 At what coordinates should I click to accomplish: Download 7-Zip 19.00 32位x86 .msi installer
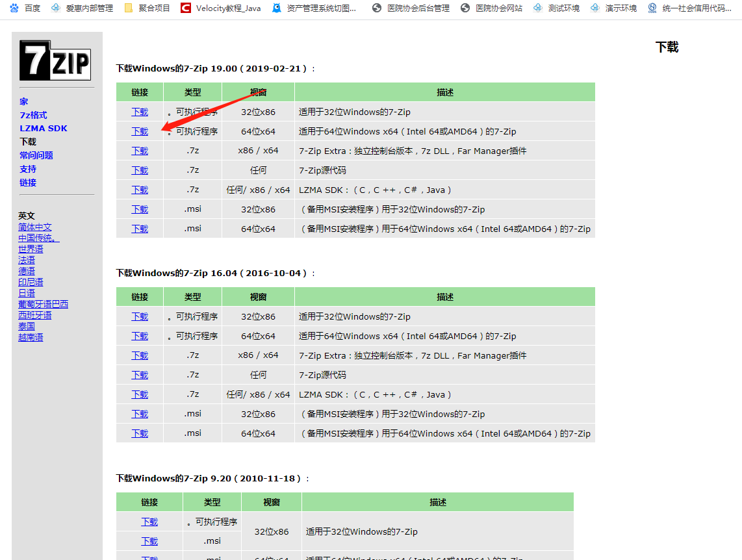click(140, 209)
